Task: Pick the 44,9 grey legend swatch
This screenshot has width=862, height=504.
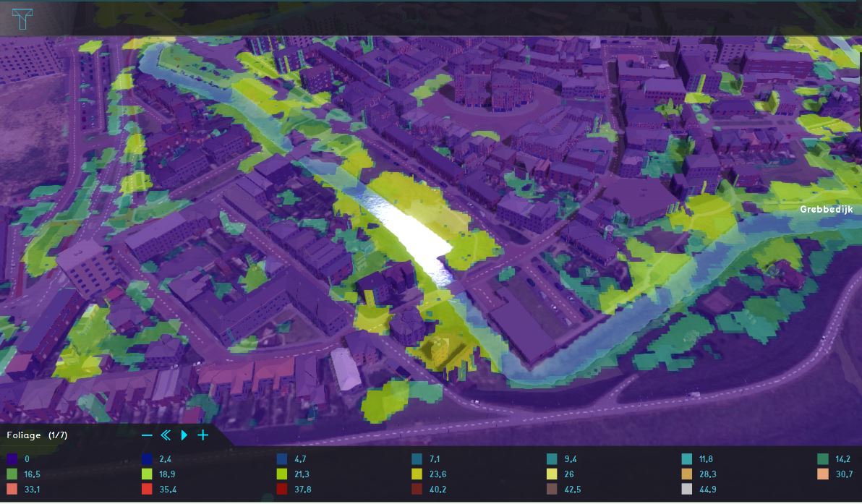Action: coord(687,490)
